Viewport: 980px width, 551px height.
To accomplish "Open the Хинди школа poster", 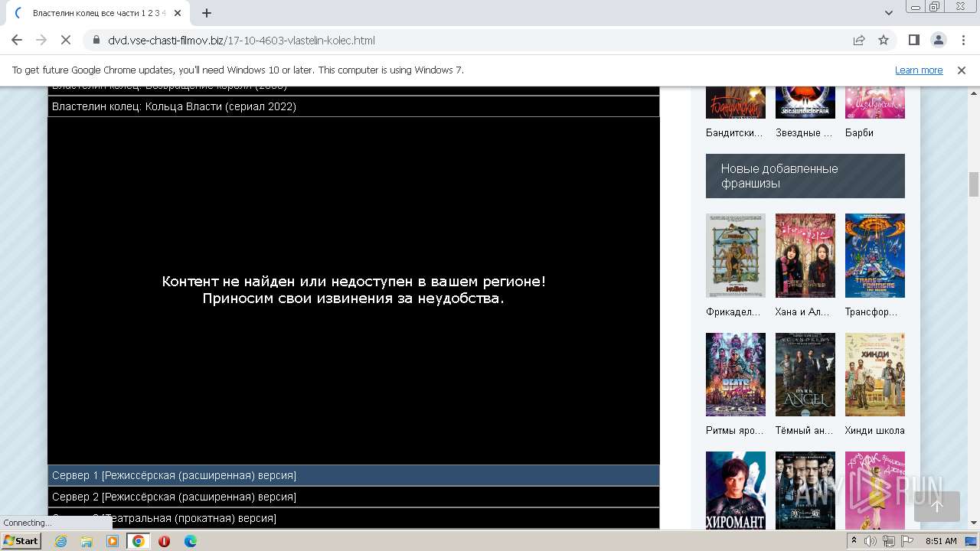I will point(875,374).
